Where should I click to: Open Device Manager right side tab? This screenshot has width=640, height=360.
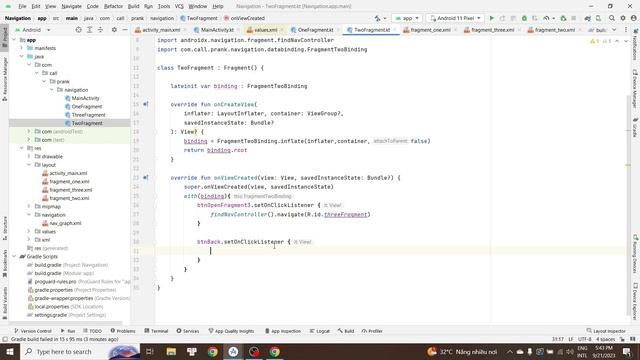pos(635,89)
